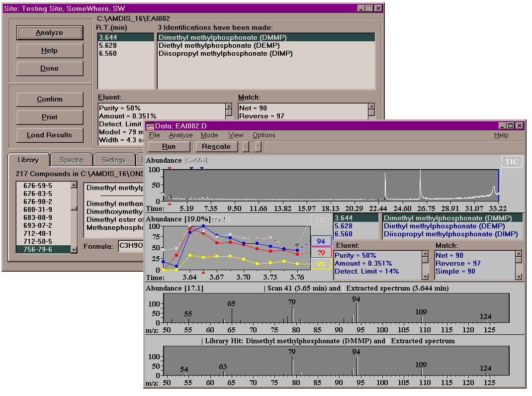Click the Run button
This screenshot has height=396, width=532.
(x=169, y=147)
